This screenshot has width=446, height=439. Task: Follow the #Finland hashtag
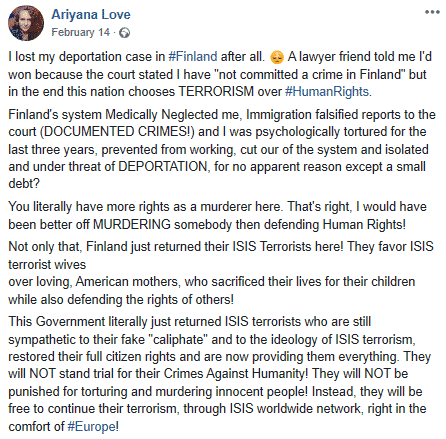point(193,57)
